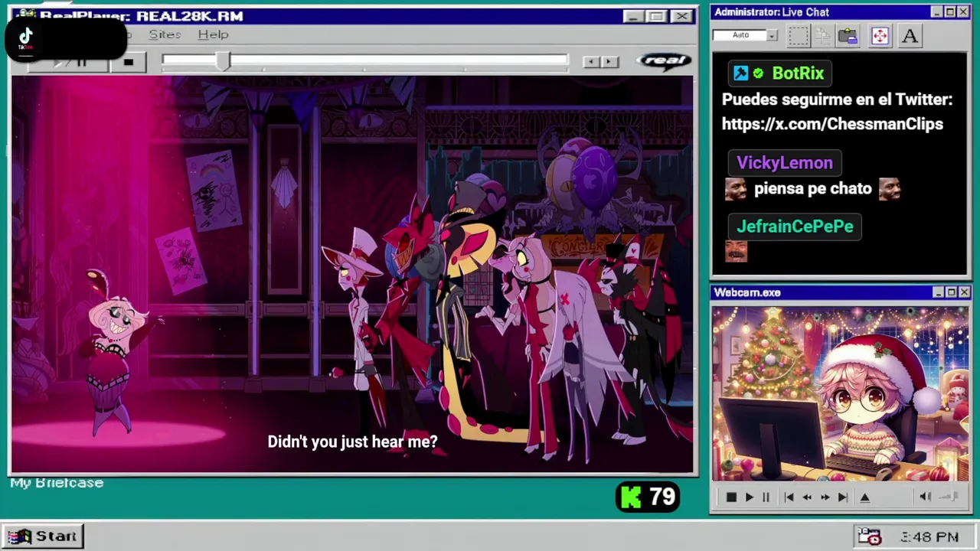The height and width of the screenshot is (551, 980).
Task: Click the right arrow beside the RealPlayer seek bar
Action: [x=610, y=62]
